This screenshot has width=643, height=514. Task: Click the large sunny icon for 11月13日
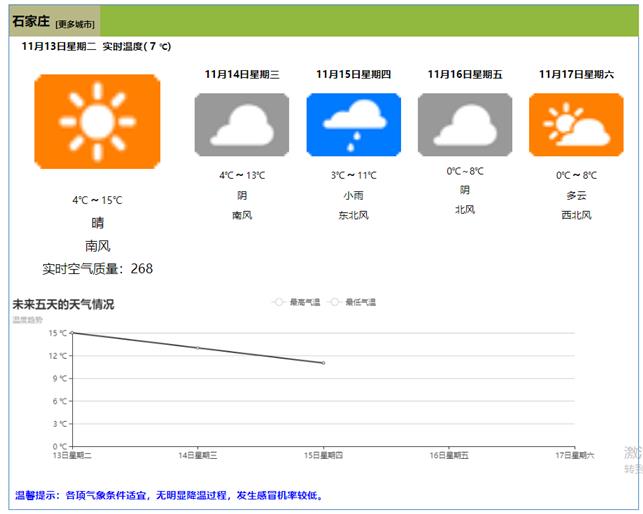coord(97,121)
